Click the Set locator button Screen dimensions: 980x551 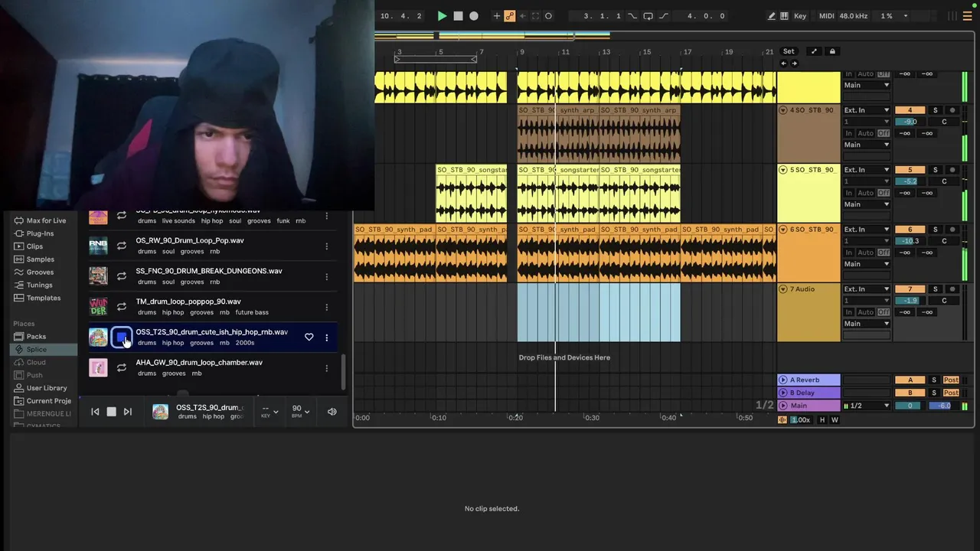[789, 51]
